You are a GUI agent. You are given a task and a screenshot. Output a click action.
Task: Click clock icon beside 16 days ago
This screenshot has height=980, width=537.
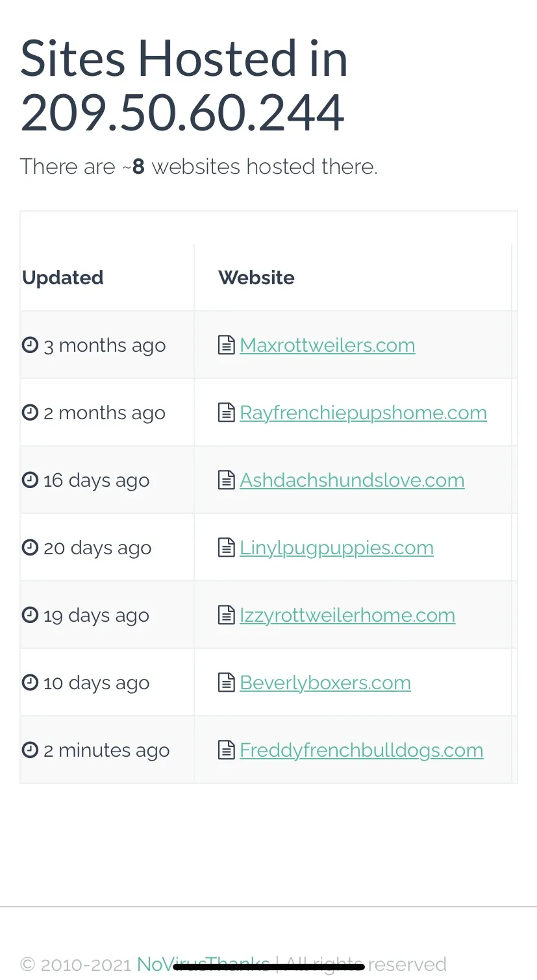31,480
